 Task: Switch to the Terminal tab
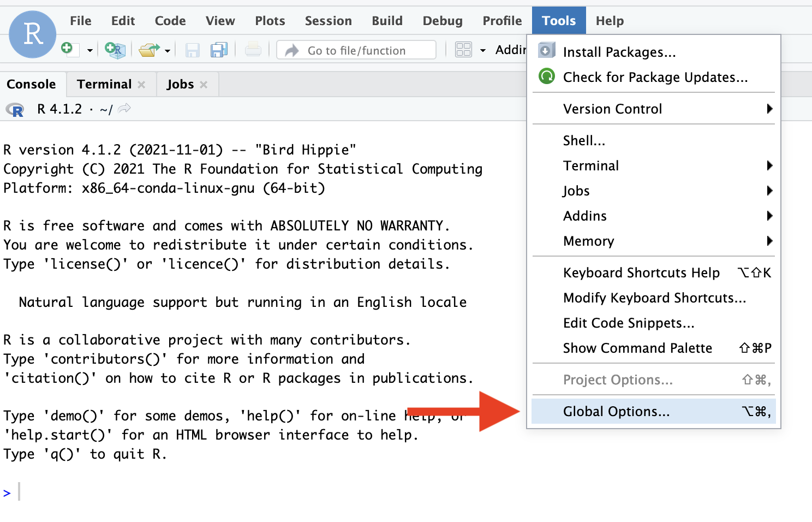click(x=104, y=84)
